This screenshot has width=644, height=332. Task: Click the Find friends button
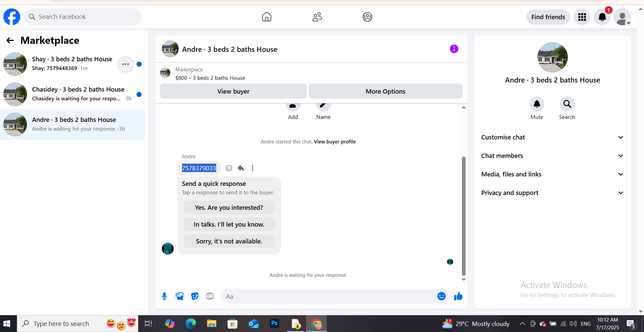click(548, 17)
